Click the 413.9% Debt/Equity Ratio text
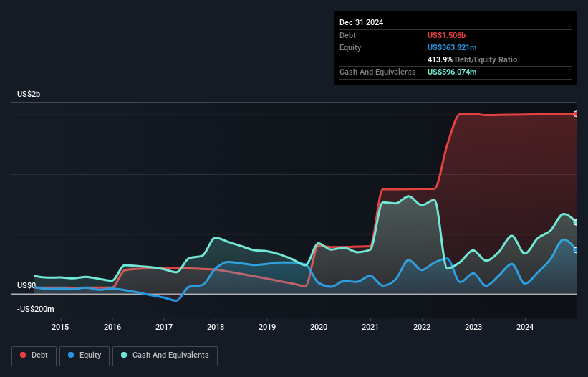588x377 pixels. [472, 59]
